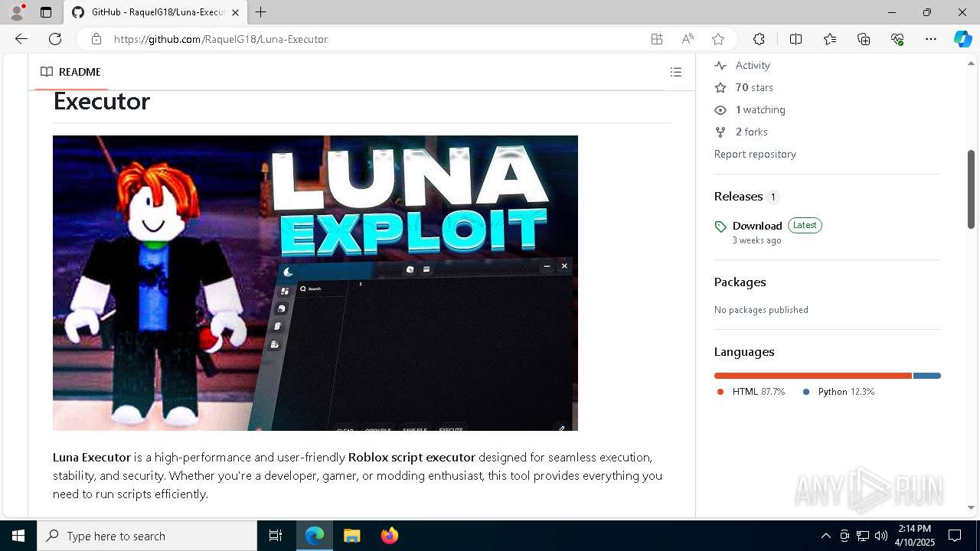Screen dimensions: 980x551
Task: Open Favorites list icon
Action: (x=830, y=39)
